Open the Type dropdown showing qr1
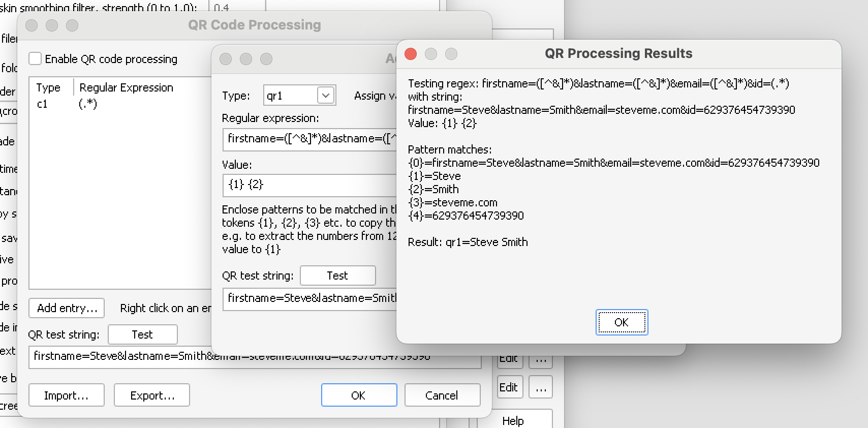This screenshot has height=428, width=868. 325,96
